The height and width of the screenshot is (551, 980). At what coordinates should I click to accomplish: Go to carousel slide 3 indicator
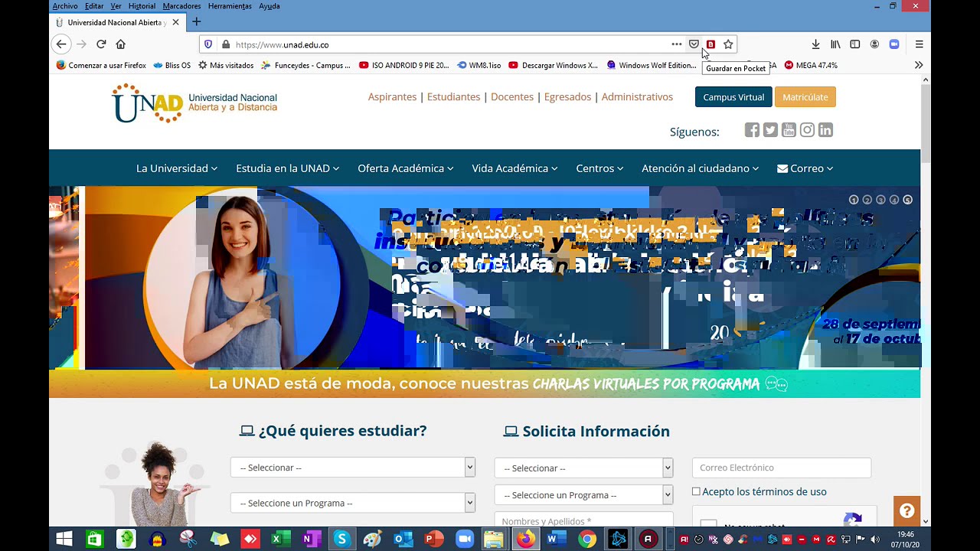[x=880, y=200]
